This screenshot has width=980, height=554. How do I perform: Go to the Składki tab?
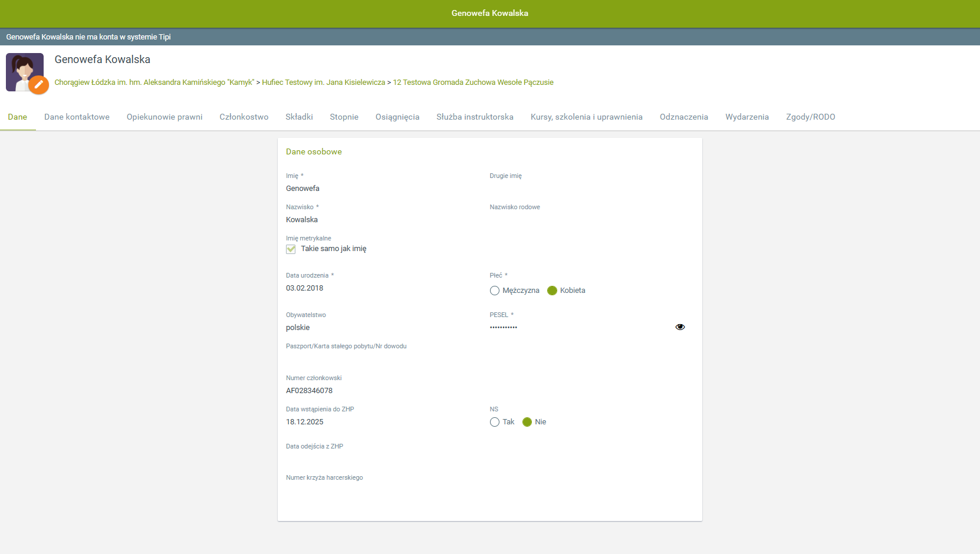[x=299, y=117]
